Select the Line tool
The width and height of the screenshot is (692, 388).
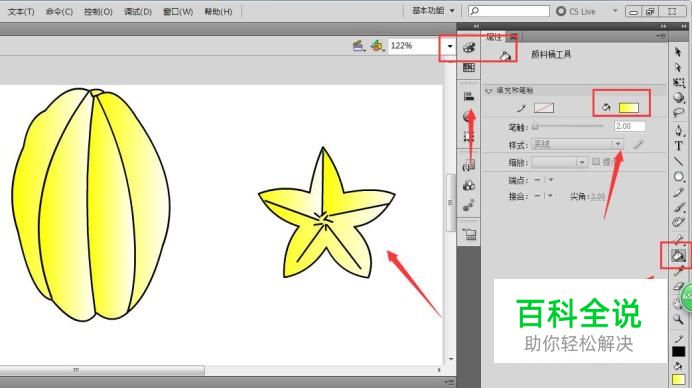[679, 161]
